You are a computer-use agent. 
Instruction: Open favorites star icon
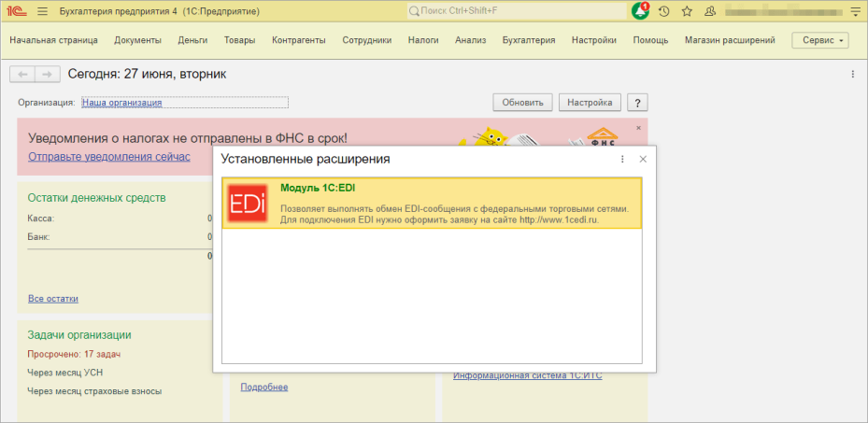click(x=687, y=11)
